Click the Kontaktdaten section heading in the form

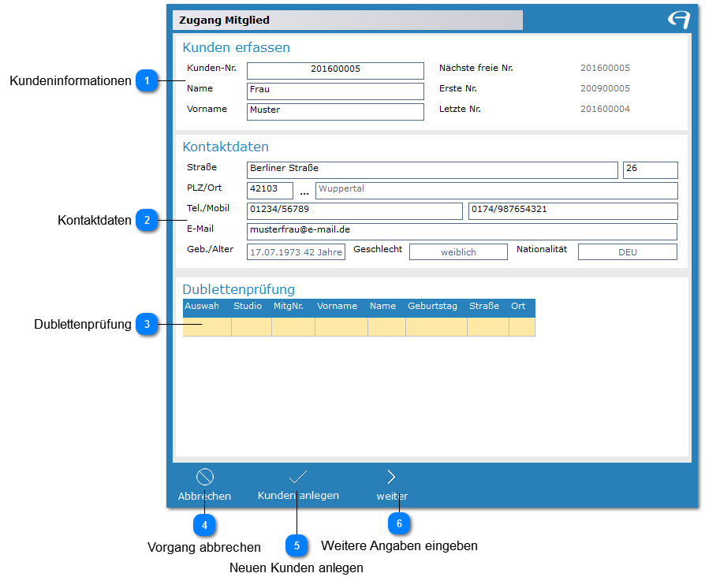tap(226, 147)
